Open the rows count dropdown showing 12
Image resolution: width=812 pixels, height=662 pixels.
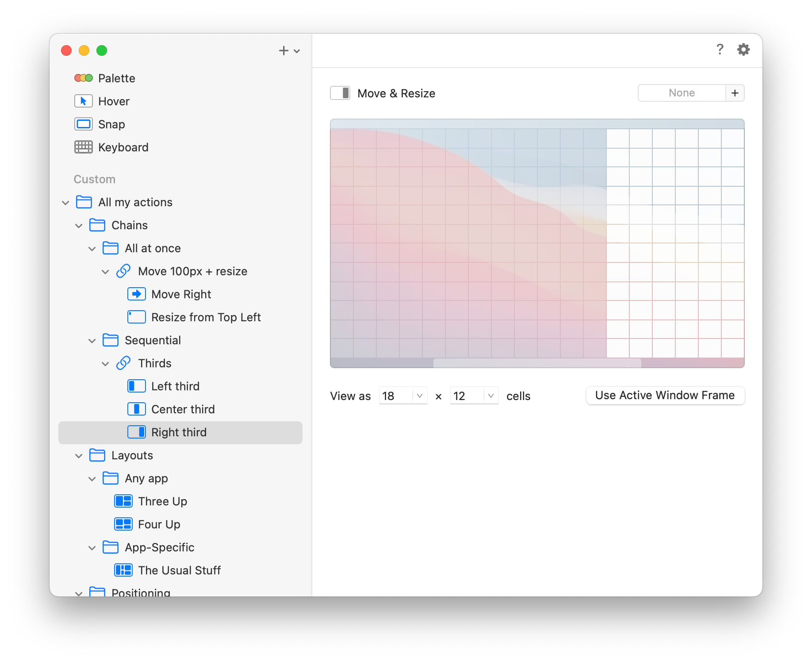pos(490,396)
